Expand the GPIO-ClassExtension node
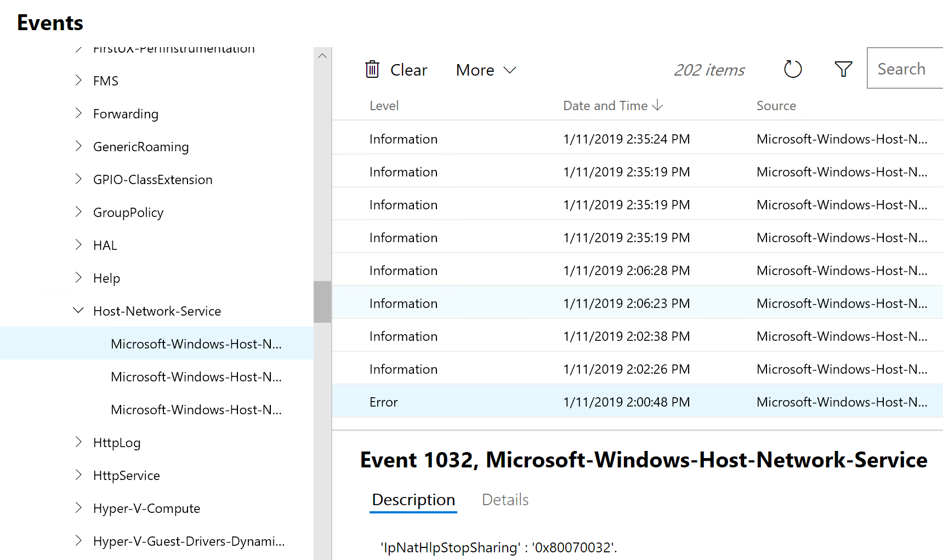This screenshot has width=943, height=560. pyautogui.click(x=78, y=179)
